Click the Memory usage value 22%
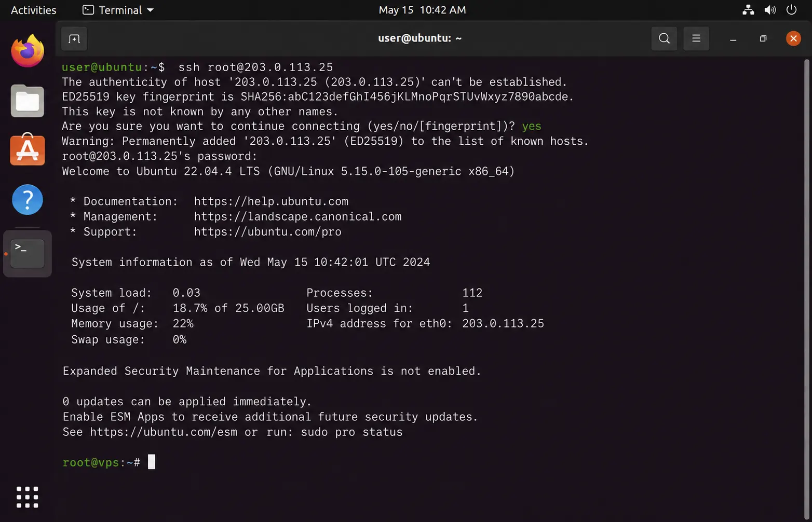This screenshot has height=522, width=812. pyautogui.click(x=183, y=324)
